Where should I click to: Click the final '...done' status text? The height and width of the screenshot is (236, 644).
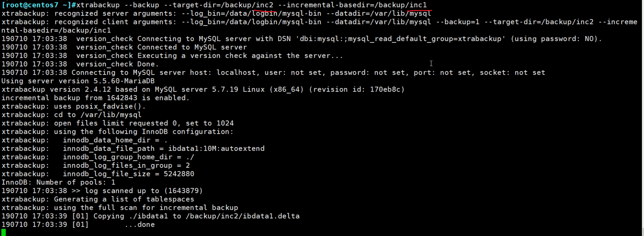(139, 225)
